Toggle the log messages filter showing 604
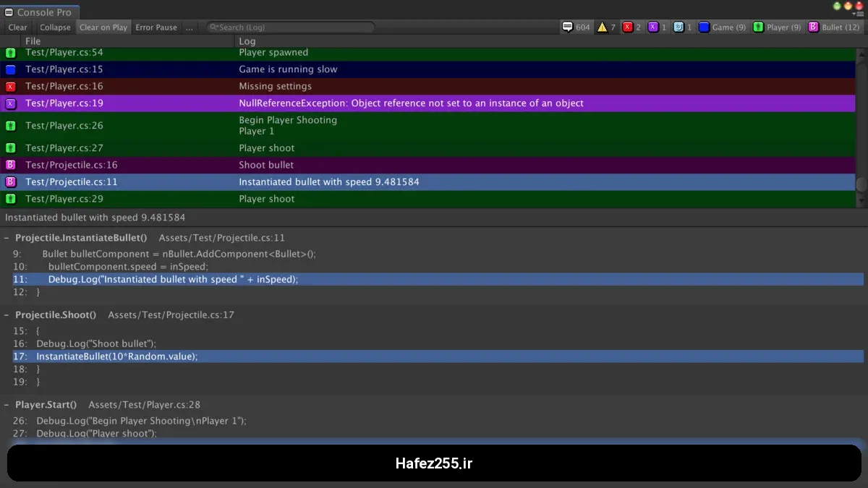The width and height of the screenshot is (868, 488). (577, 27)
